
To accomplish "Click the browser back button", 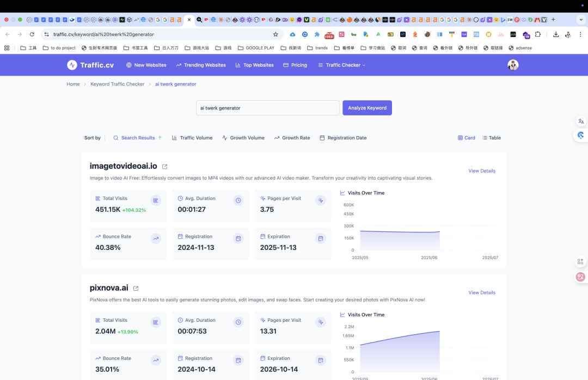I will pyautogui.click(x=8, y=34).
